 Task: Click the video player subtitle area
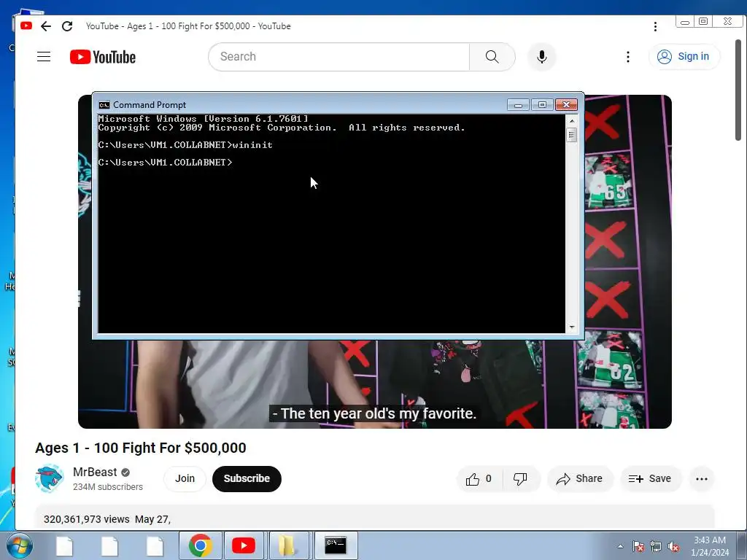[374, 413]
